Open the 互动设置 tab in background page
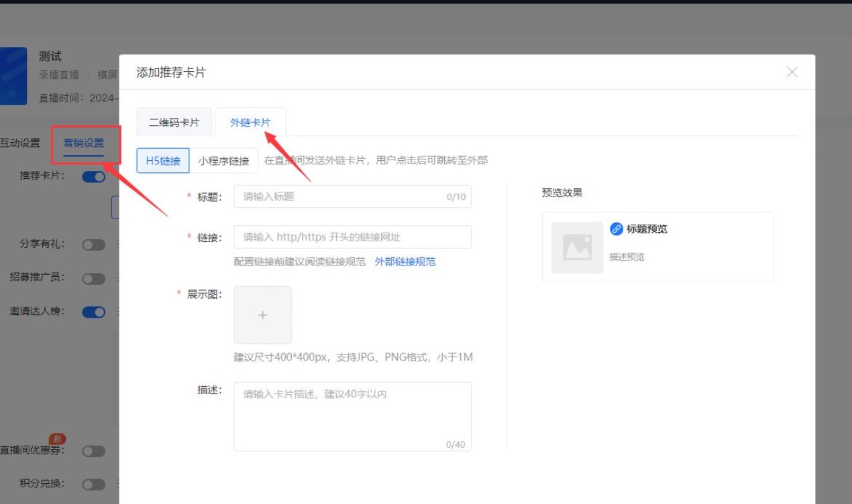This screenshot has width=852, height=504. pyautogui.click(x=20, y=143)
